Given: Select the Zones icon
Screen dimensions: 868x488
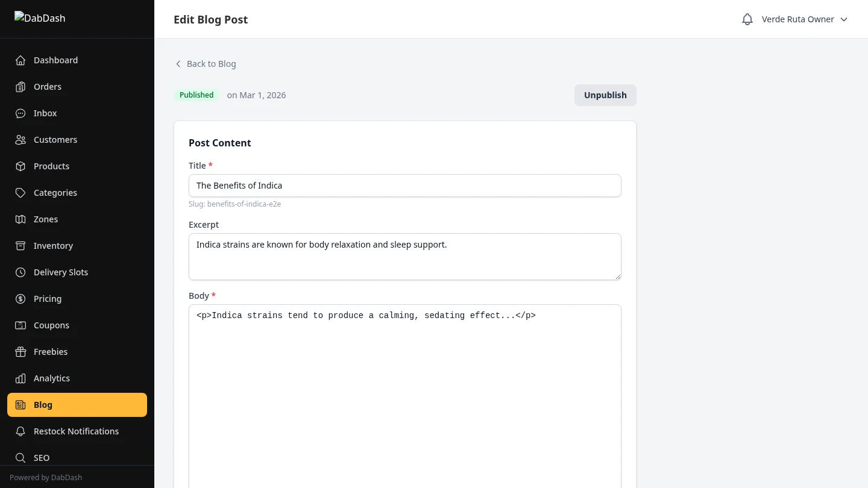Looking at the screenshot, I should pos(20,219).
